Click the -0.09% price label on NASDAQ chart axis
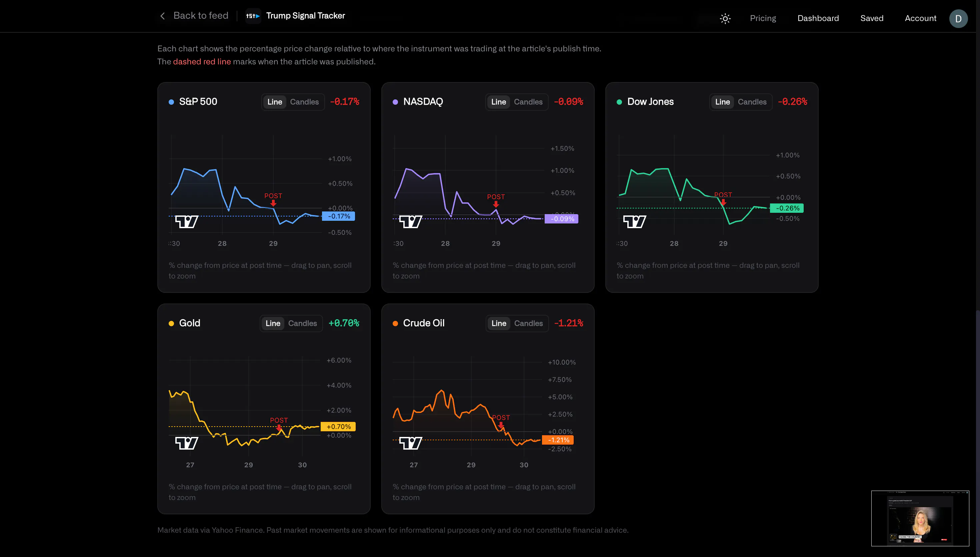 (562, 219)
